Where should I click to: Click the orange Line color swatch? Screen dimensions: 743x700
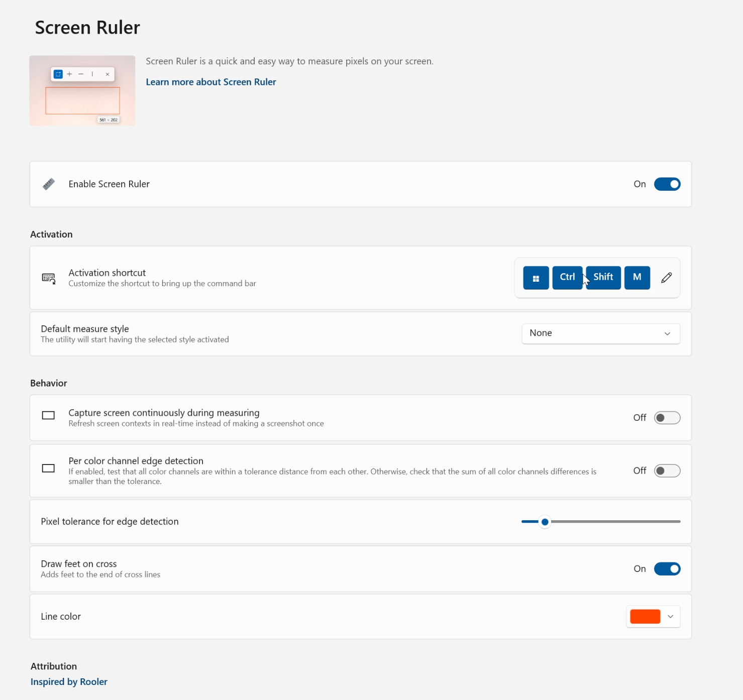(645, 617)
